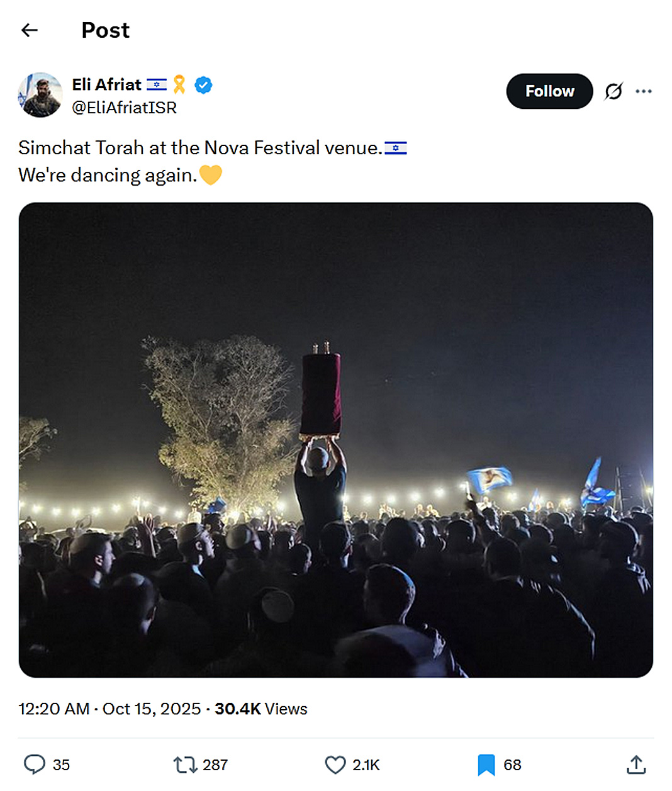View the 30.4K Views analytics
The image size is (672, 791).
261,709
